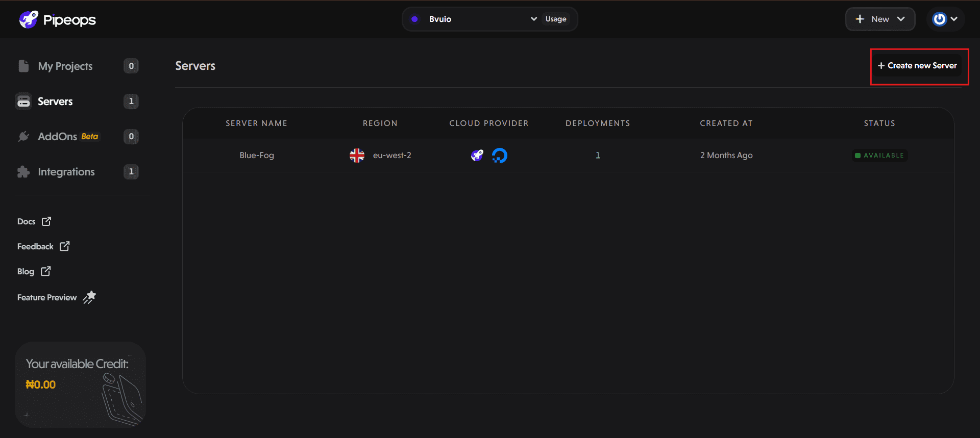Screen dimensions: 980x438
Task: Click the deployments count link 1
Action: pyautogui.click(x=598, y=155)
